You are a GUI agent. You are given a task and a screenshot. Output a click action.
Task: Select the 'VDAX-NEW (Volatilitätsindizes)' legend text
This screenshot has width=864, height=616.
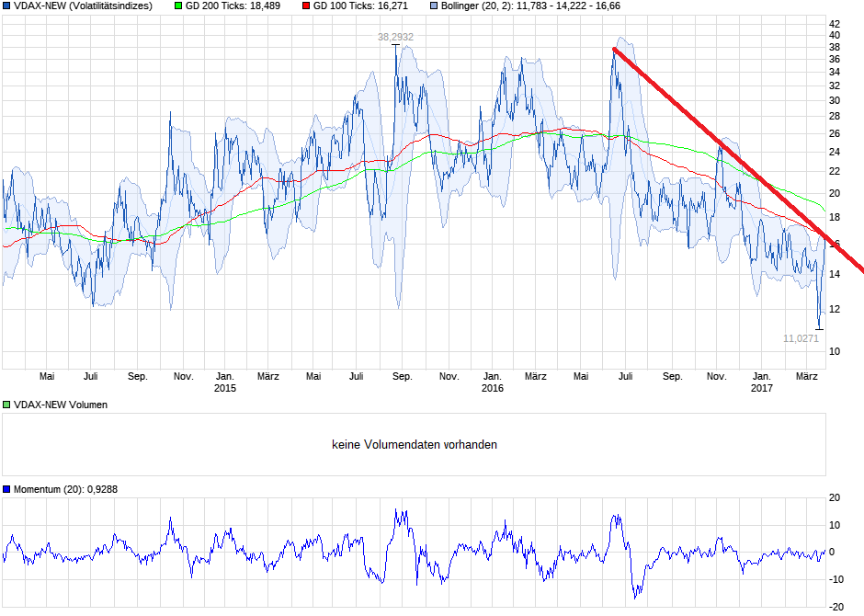click(83, 6)
